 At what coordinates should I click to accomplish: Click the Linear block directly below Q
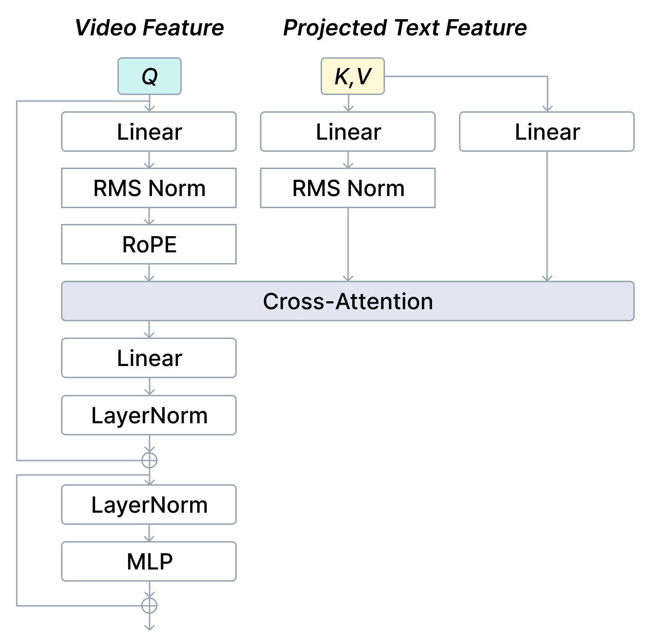[x=149, y=132]
